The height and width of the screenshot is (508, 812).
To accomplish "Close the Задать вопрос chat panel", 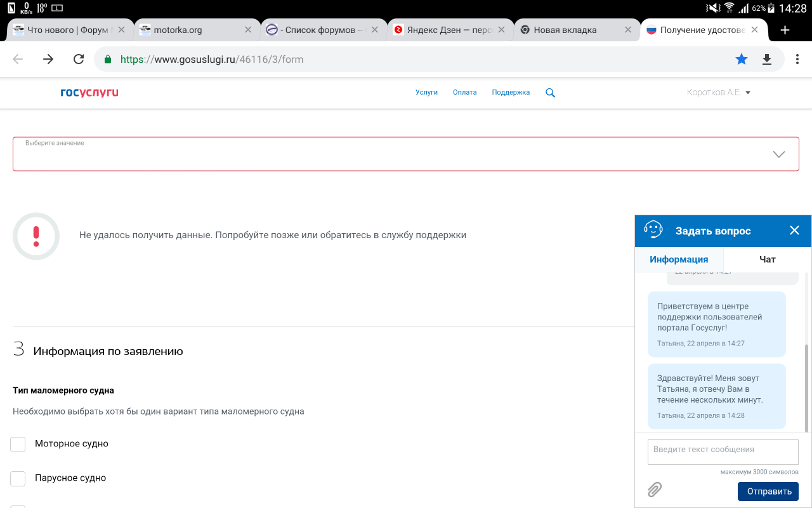I will (794, 231).
